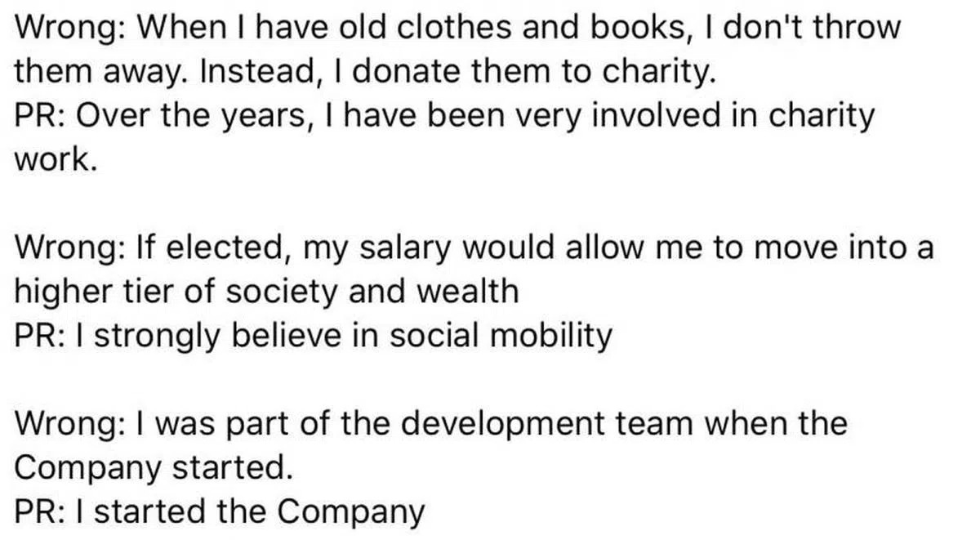Click the word "society"
Image resolution: width=980 pixels, height=540 pixels.
(x=277, y=292)
